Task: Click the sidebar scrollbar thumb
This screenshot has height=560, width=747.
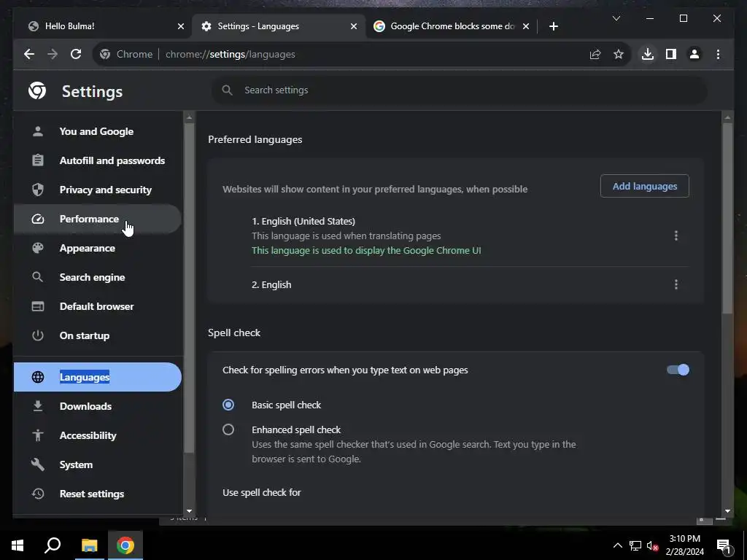Action: pyautogui.click(x=189, y=287)
